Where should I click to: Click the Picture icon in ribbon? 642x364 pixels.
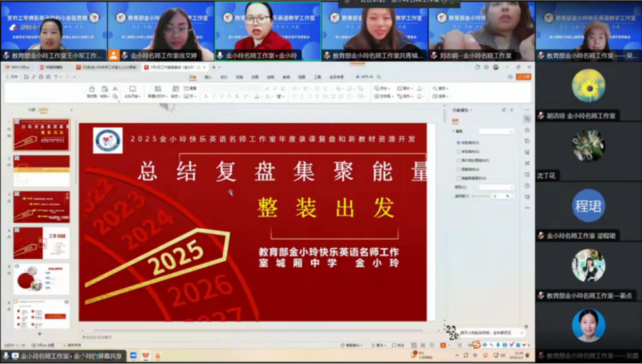click(x=399, y=89)
